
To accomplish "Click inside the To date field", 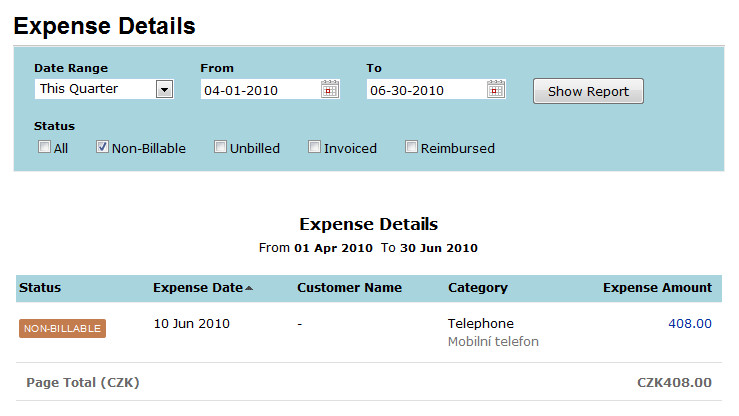I will (427, 90).
